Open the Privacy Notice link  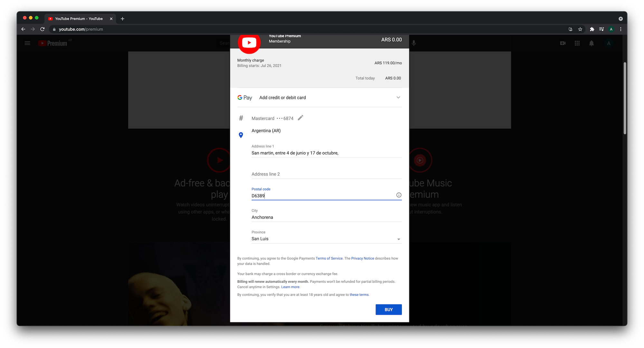362,258
